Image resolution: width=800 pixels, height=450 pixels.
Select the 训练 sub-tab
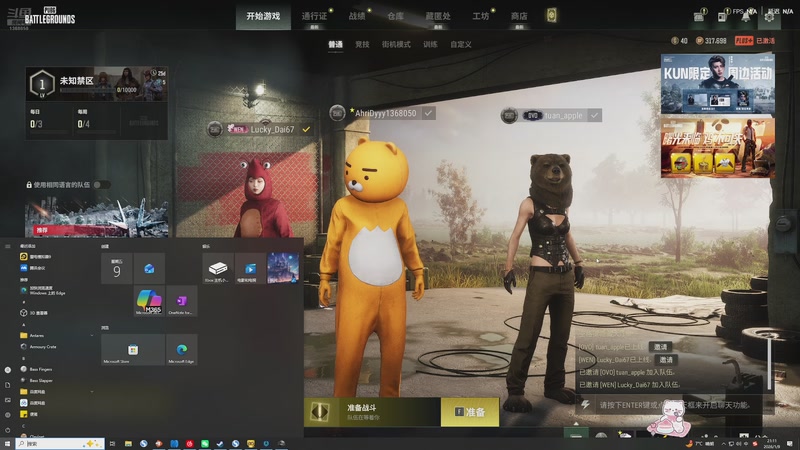pyautogui.click(x=430, y=44)
